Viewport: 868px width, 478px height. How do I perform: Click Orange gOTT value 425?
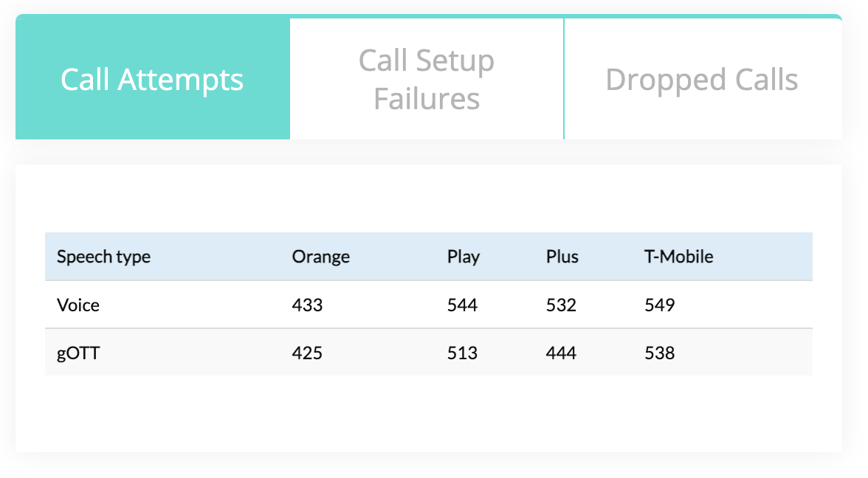307,353
